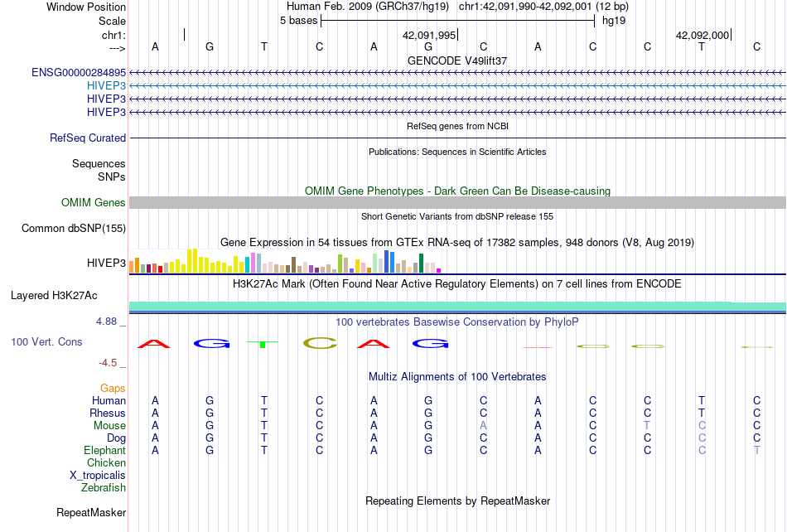Click the faded T in Mouse alignment row

[x=647, y=426]
